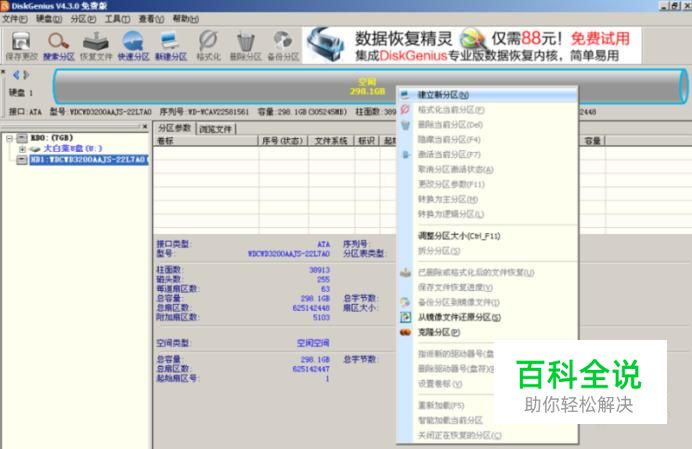692x449 pixels.
Task: Select HD0: (7GB) label in tree
Action: point(52,138)
